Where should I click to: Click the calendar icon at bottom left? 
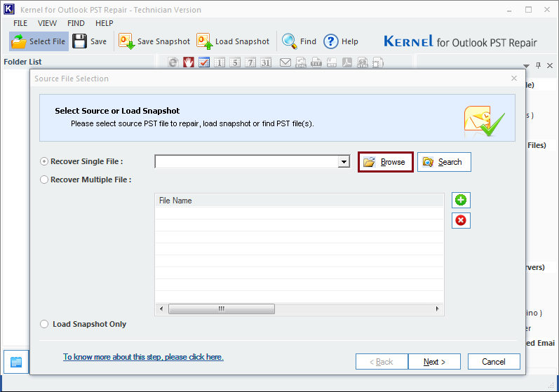coord(16,362)
